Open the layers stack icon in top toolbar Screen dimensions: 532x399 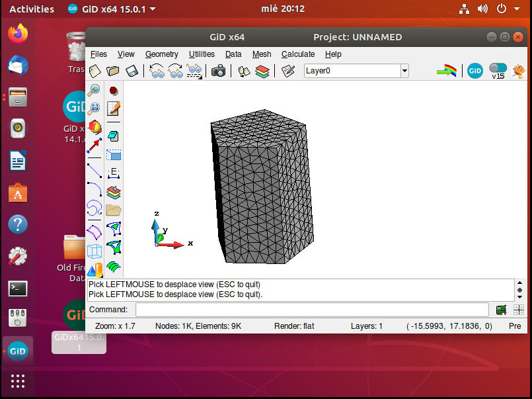point(263,71)
